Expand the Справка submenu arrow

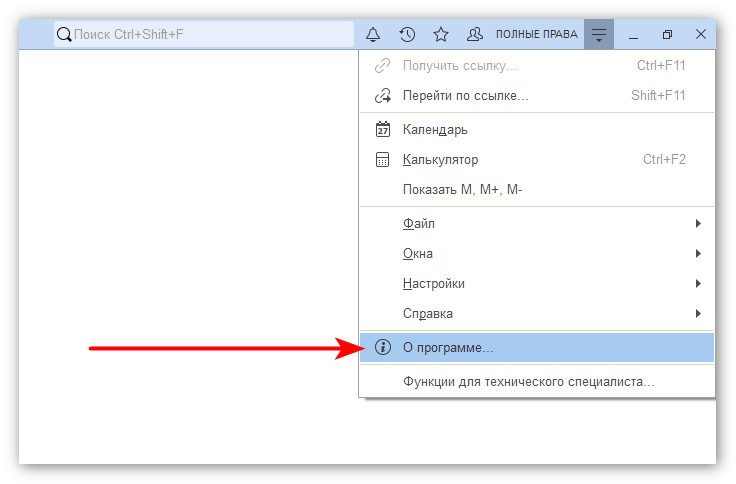point(698,313)
